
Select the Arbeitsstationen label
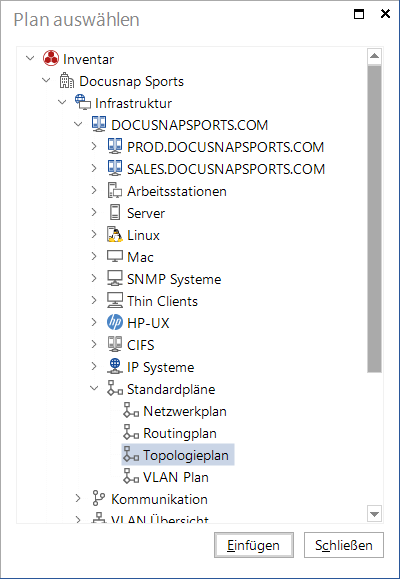[x=177, y=191]
